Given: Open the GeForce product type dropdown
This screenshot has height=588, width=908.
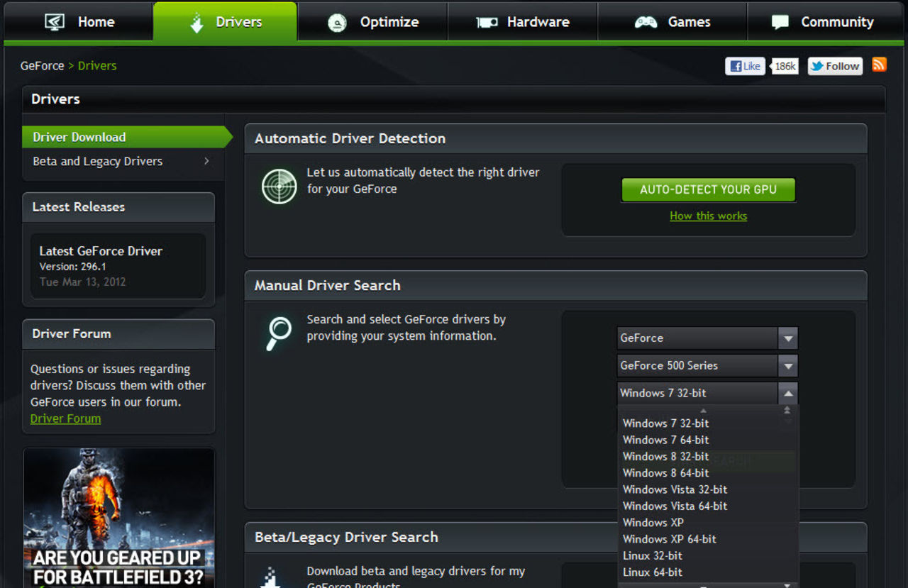Looking at the screenshot, I should coord(787,338).
